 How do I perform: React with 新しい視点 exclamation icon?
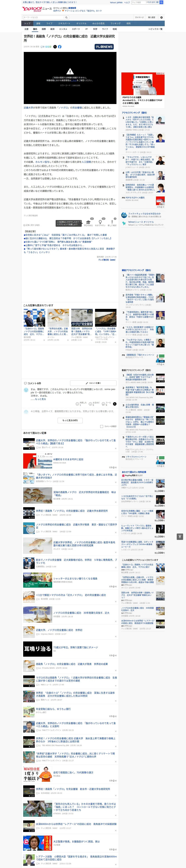pos(112,222)
